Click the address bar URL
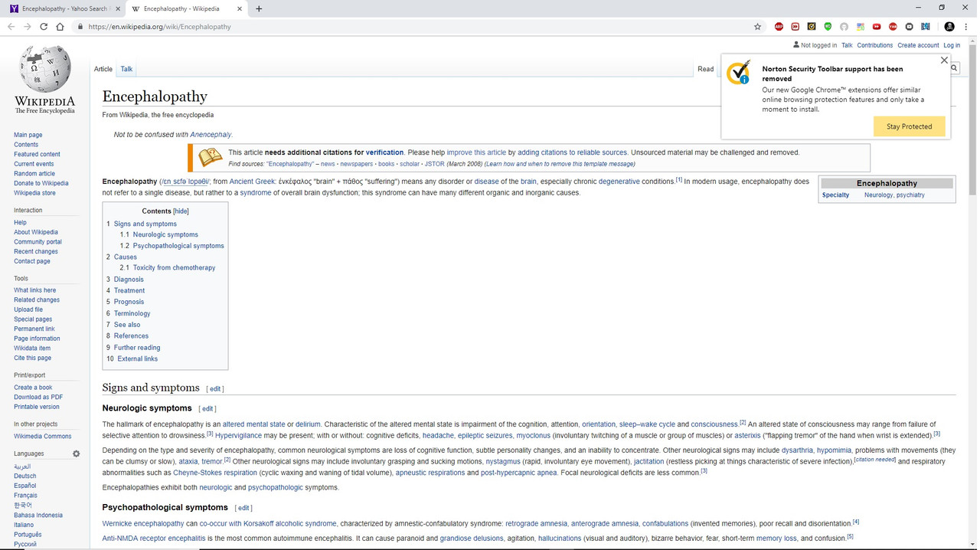Viewport: 980px width, 550px height. (x=159, y=27)
